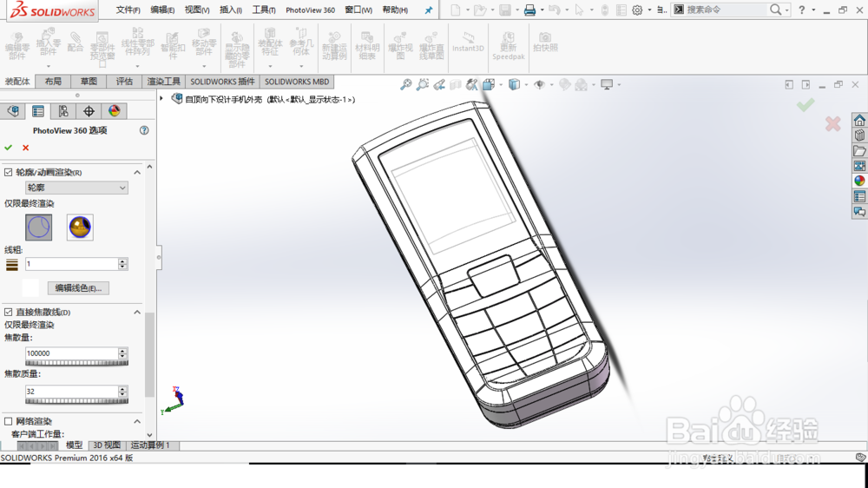Viewport: 868px width, 488px height.
Task: Click the white line color swatch
Action: coord(30,287)
